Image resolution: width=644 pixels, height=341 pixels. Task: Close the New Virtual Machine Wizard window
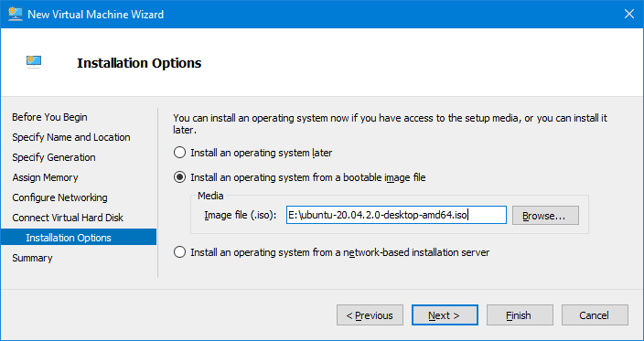tap(628, 15)
